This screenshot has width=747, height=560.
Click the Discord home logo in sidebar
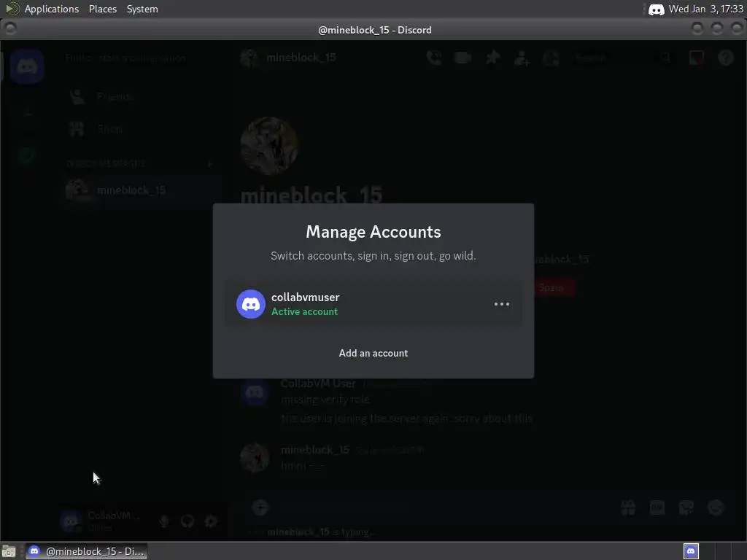(x=27, y=66)
